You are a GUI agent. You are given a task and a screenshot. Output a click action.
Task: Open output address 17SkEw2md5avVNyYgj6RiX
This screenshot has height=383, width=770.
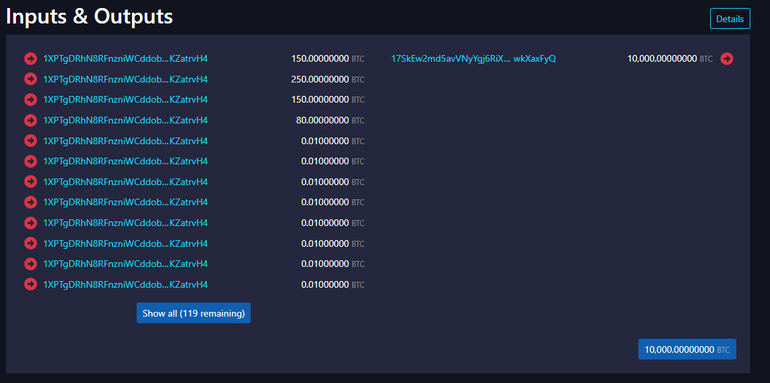(473, 59)
